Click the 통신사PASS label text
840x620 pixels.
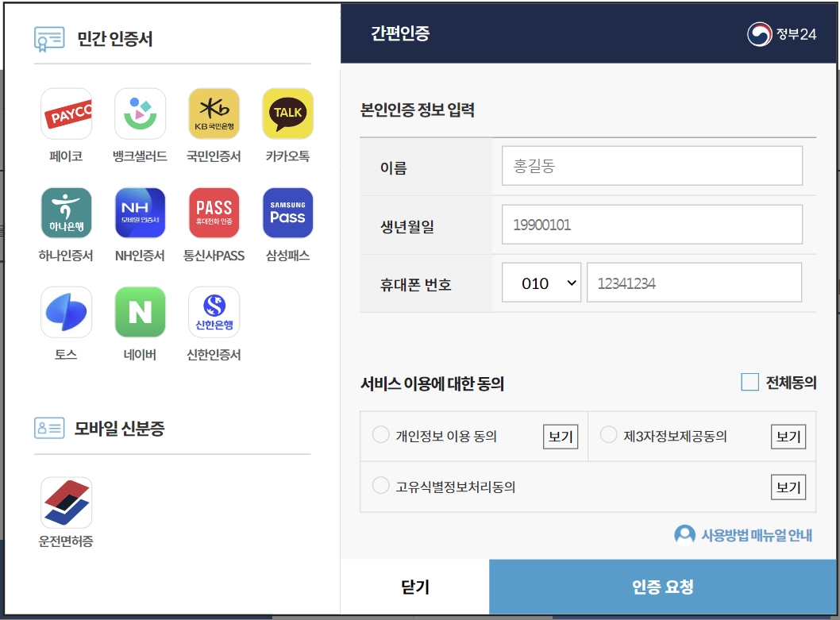(x=214, y=256)
